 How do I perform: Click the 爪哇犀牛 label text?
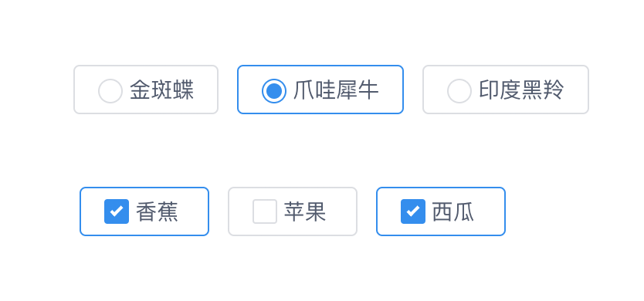click(336, 90)
